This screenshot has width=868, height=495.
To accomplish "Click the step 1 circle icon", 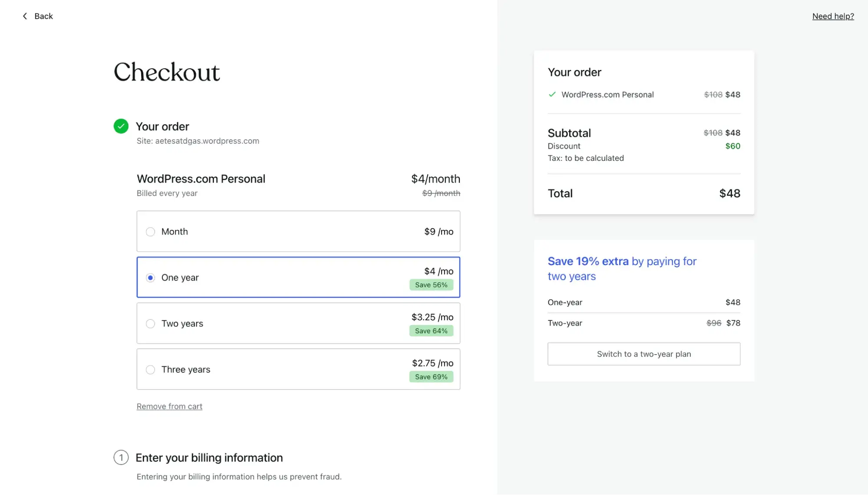I will click(121, 458).
